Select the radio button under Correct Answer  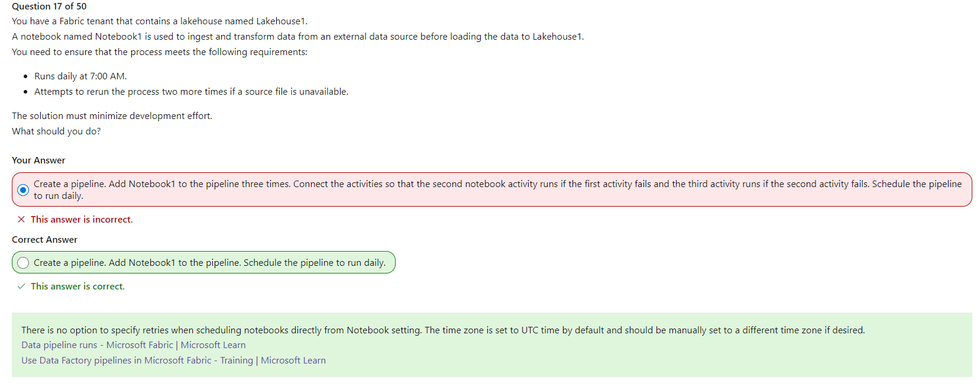23,263
